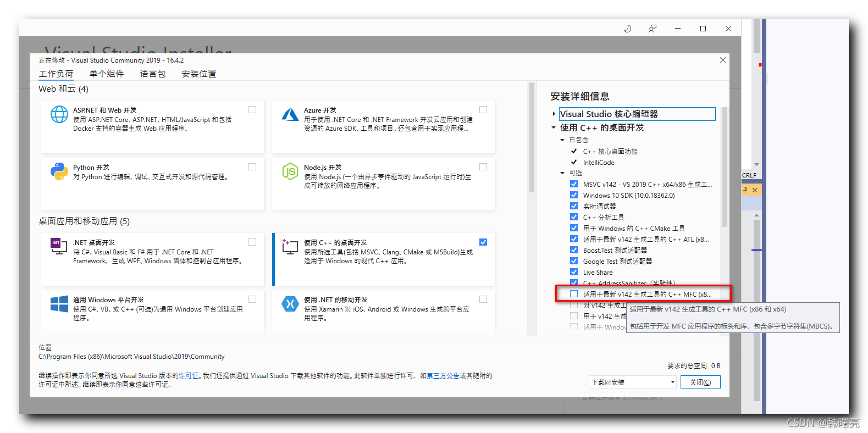
Task: Click the pin icon in background panel
Action: 745,190
